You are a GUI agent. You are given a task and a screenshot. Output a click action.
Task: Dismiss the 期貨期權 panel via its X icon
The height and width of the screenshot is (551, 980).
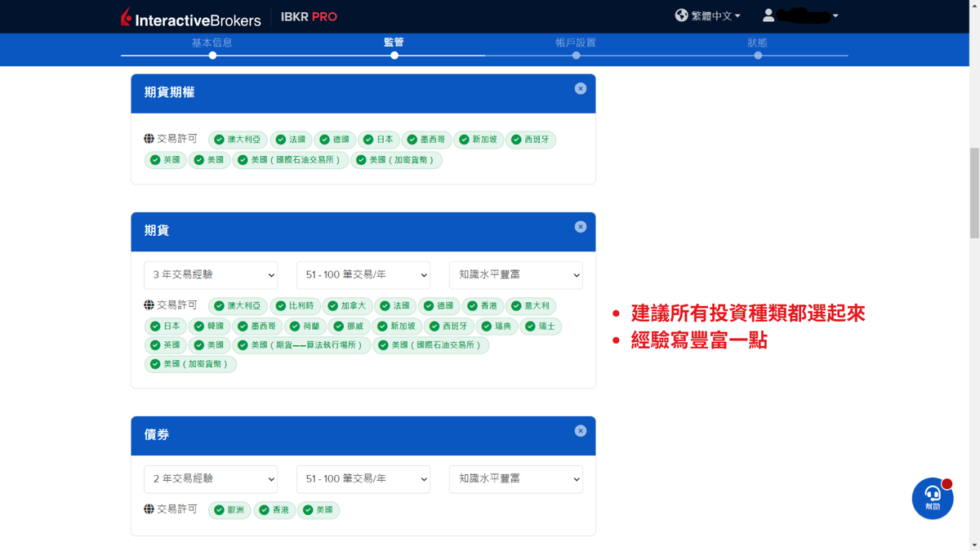(580, 88)
